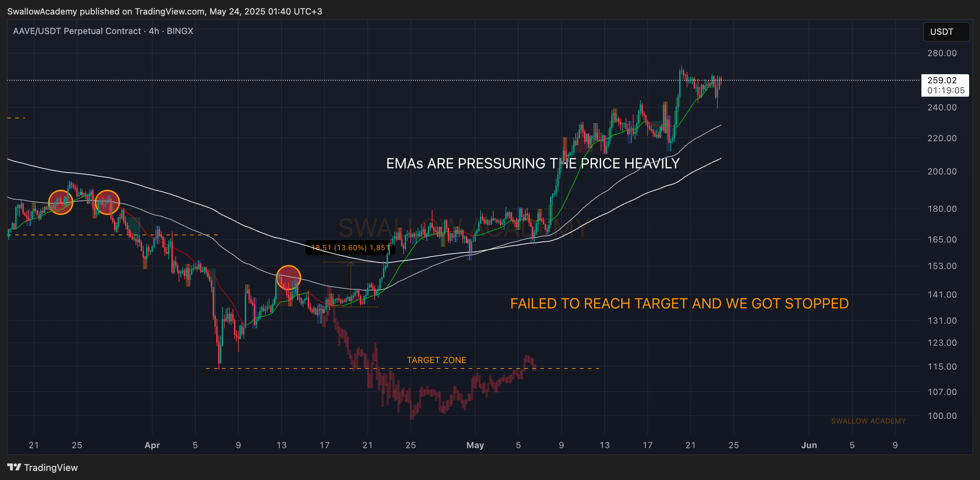980x480 pixels.
Task: Click the orange circle marker below the 200.00 level nearest the March 21 label
Action: [x=60, y=202]
